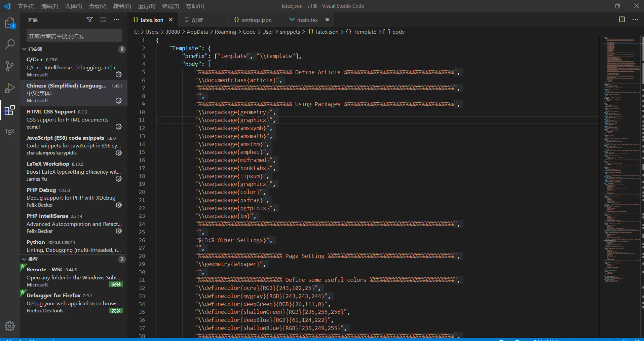
Task: Click the filter extensions funnel icon
Action: click(89, 20)
